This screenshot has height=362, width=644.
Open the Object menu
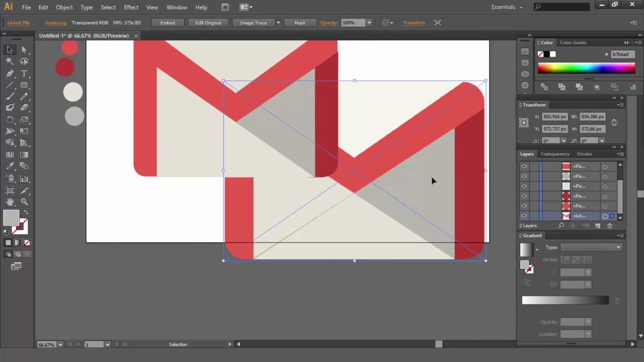pos(64,7)
